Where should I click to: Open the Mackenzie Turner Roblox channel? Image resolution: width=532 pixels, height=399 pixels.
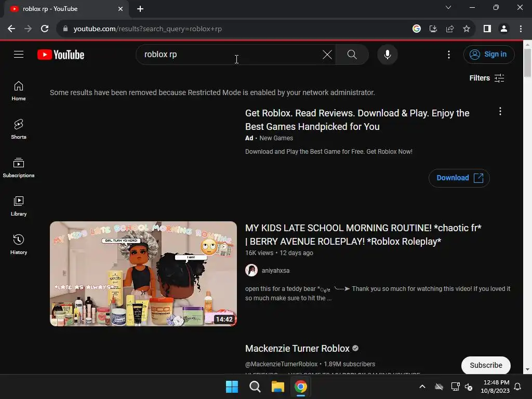pos(297,349)
